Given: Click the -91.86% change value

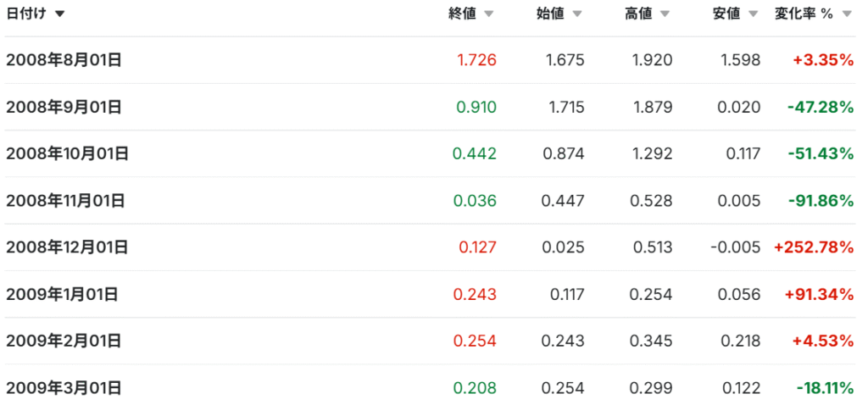Looking at the screenshot, I should pyautogui.click(x=820, y=201).
